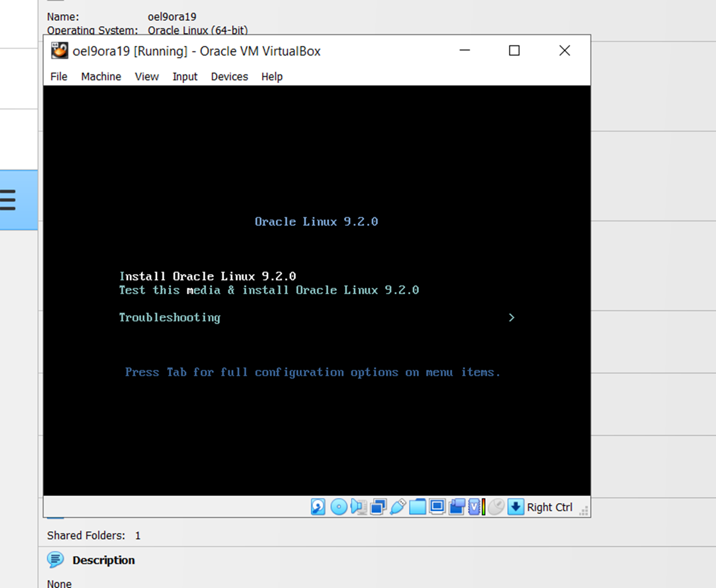Select Test this media & install entry
This screenshot has height=588, width=716.
pos(269,290)
